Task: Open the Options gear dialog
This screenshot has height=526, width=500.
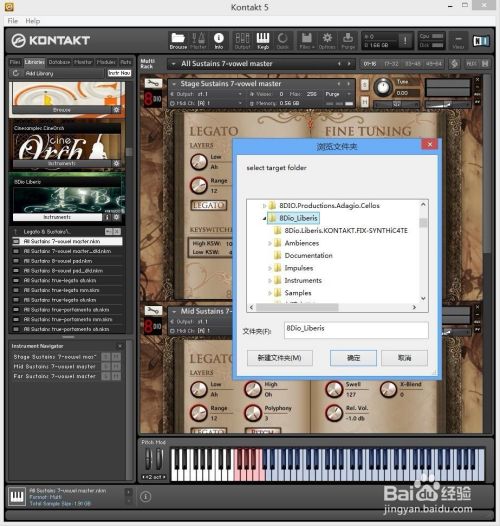Action: coord(327,41)
